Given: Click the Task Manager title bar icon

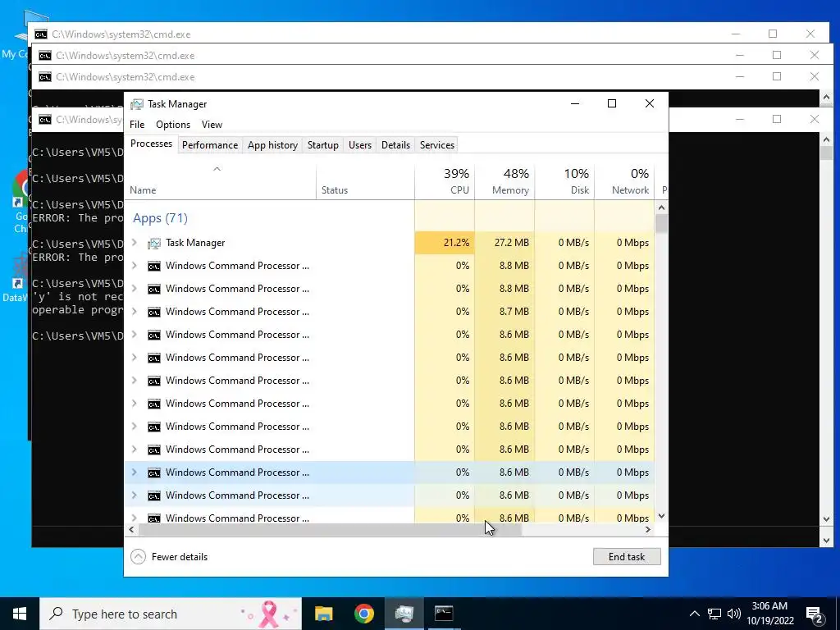Looking at the screenshot, I should point(137,104).
